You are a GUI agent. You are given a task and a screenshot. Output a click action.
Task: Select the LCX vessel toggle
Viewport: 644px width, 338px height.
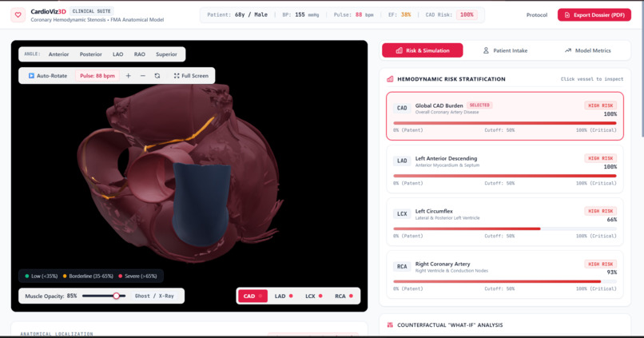coord(314,296)
